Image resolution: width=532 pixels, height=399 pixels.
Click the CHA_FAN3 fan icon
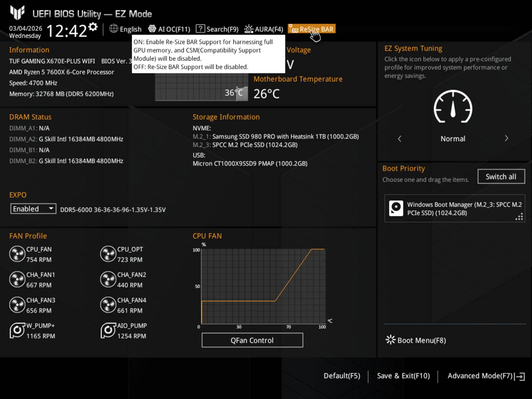17,305
